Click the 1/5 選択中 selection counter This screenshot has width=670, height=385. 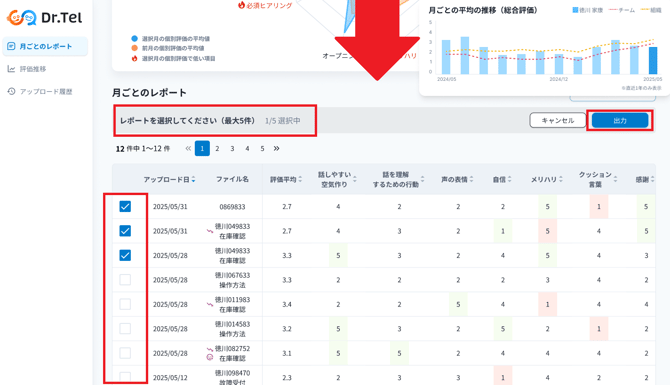tap(282, 121)
